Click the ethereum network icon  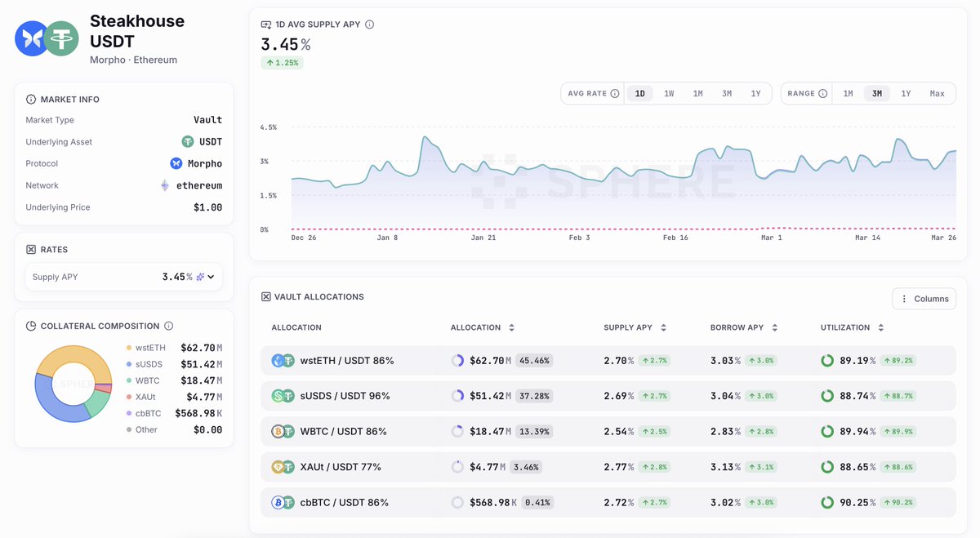tap(165, 185)
